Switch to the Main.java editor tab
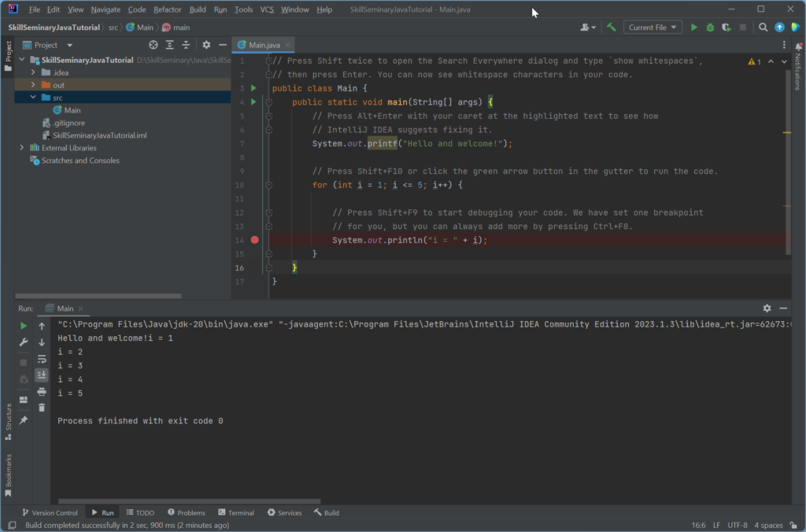Screen dimensions: 806x532 pos(264,45)
